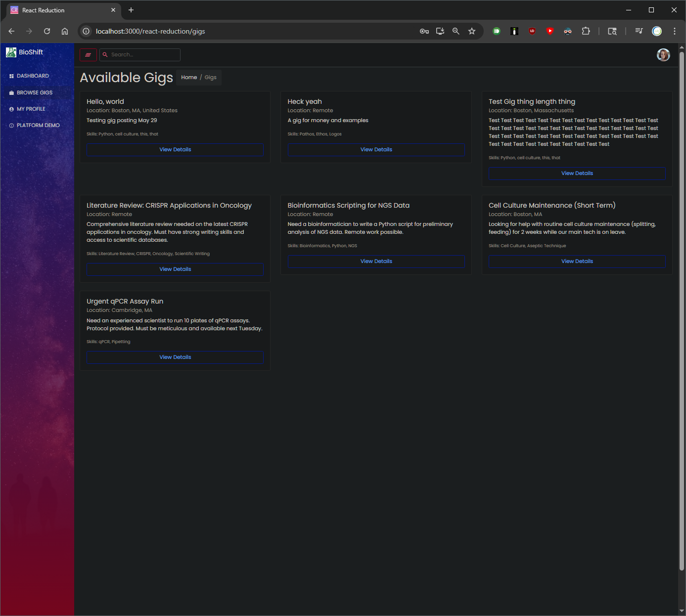The width and height of the screenshot is (686, 616).
Task: Select Browse Gigs in the sidebar
Action: [34, 93]
